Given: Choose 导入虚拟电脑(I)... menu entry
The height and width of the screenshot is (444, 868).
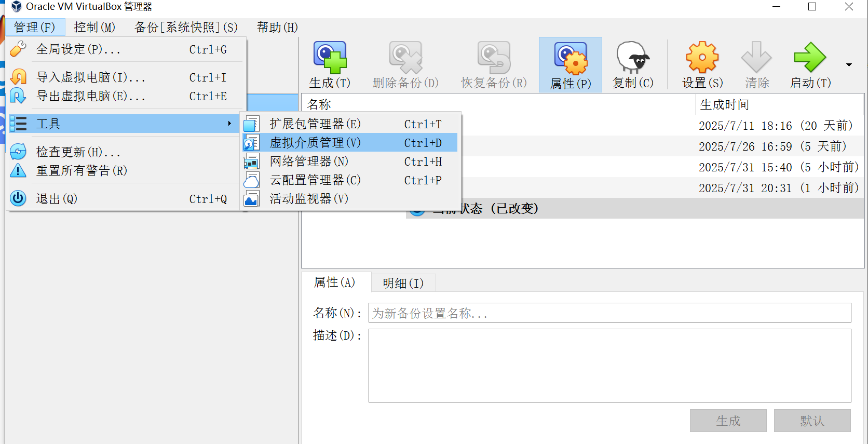Looking at the screenshot, I should (125, 77).
